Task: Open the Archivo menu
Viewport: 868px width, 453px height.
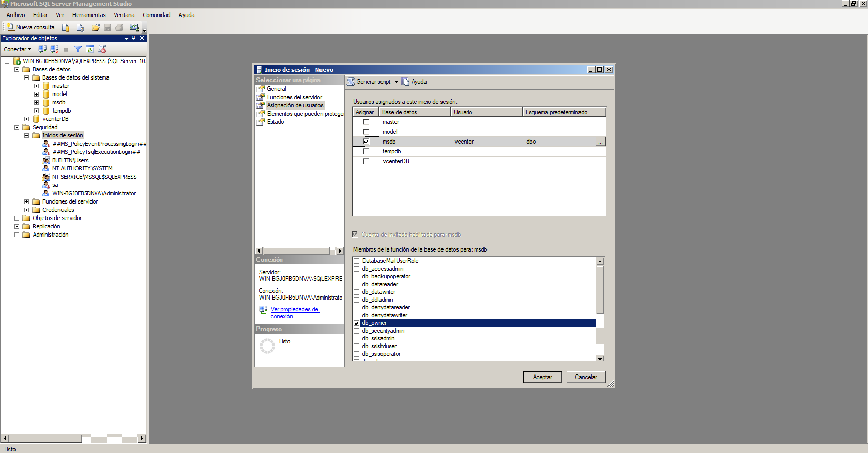Action: click(x=16, y=15)
